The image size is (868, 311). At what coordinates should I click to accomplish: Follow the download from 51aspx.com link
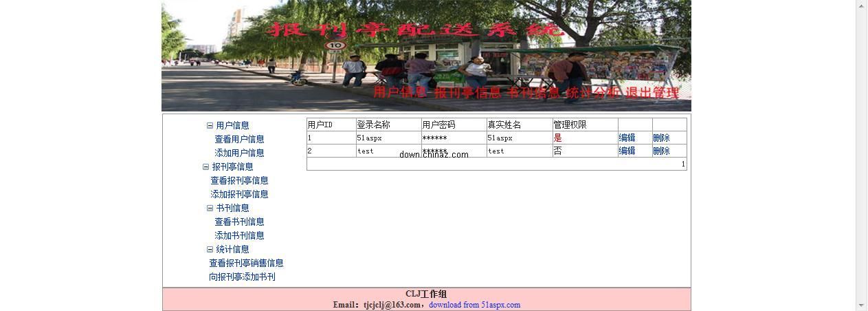tap(474, 305)
